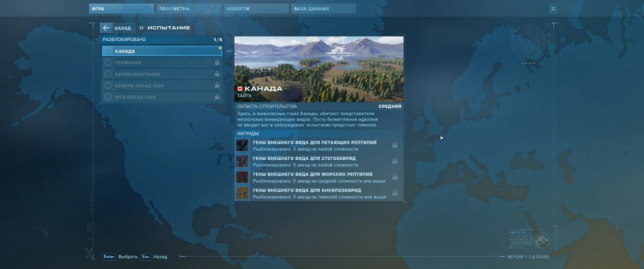
Task: Click the fullscreen toggle icon at top right
Action: click(553, 9)
